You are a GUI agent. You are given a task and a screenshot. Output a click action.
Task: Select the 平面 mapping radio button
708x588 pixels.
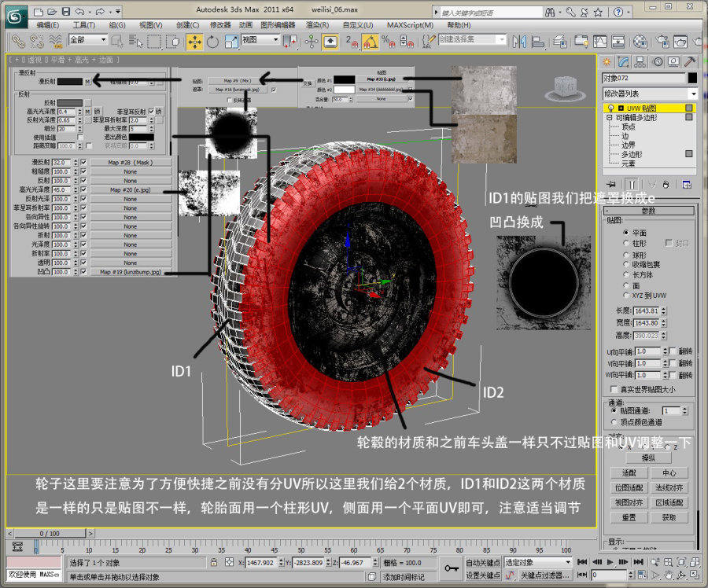click(626, 233)
